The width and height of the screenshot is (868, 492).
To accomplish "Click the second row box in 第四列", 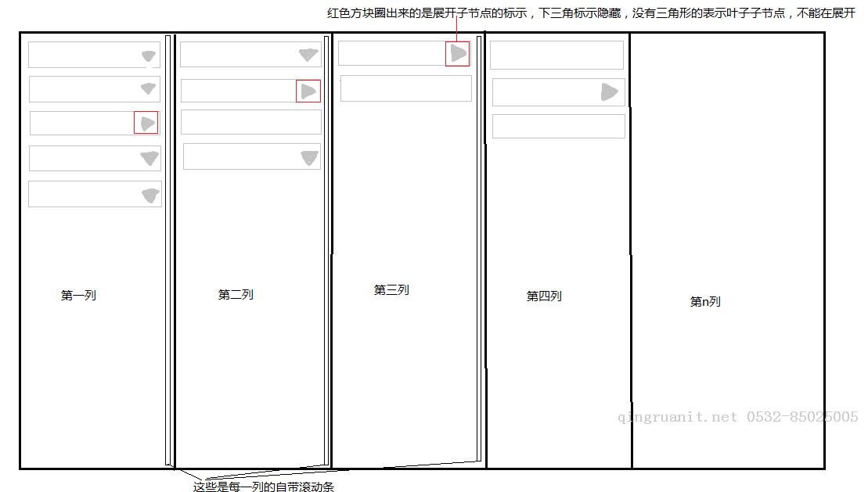I will click(x=559, y=92).
